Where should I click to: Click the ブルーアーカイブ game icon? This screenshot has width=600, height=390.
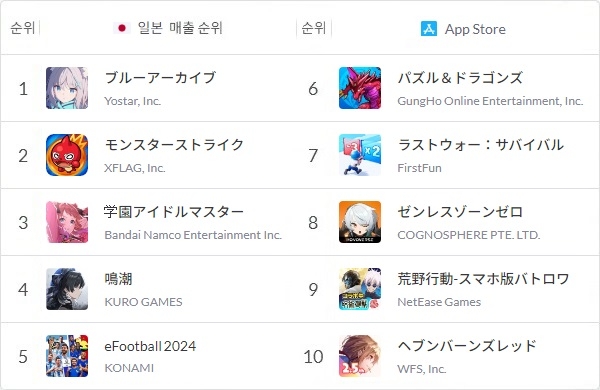click(67, 88)
